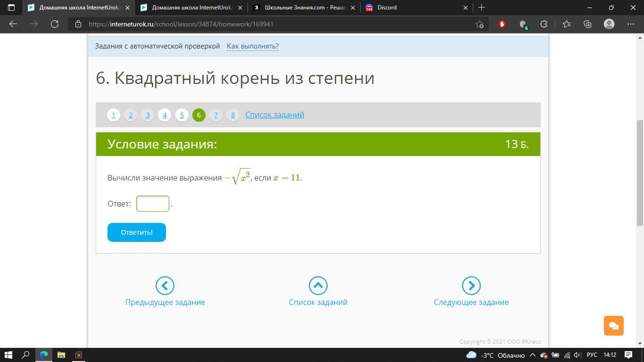Go back to previous page in browser
The image size is (644, 362).
13,24
